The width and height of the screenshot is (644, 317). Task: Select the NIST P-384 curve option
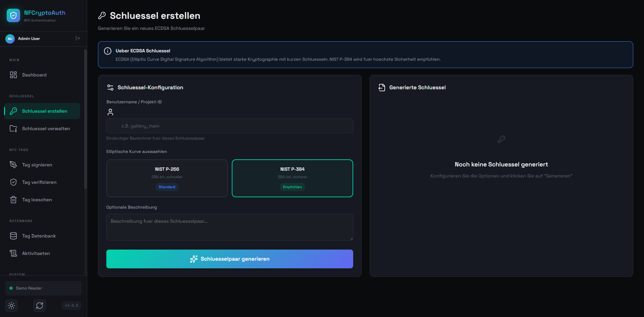[292, 178]
